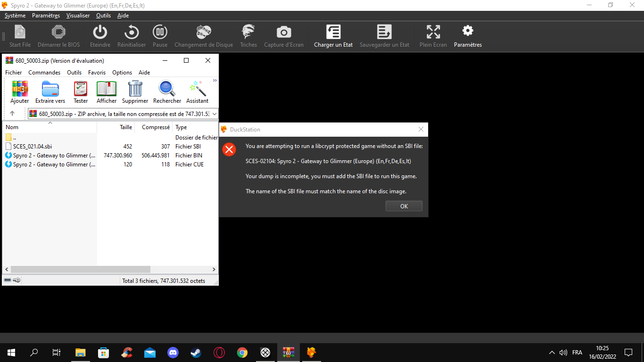Open Discord from the taskbar
Screen dimensions: 644x362
pos(173,352)
